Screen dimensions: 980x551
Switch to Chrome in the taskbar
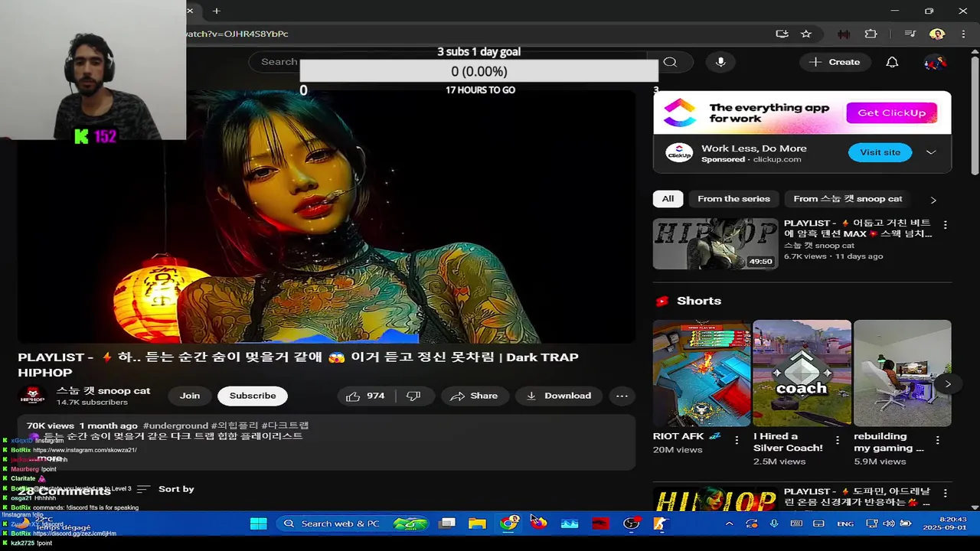(508, 523)
